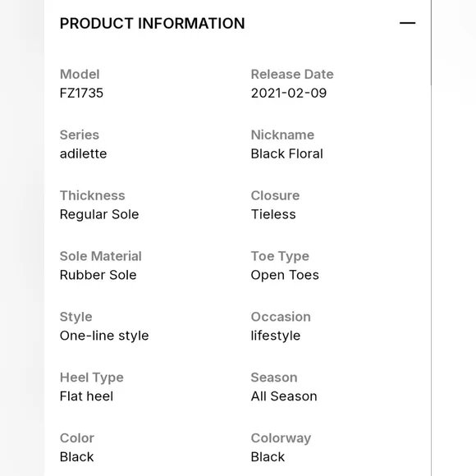Click the Release Date label
The width and height of the screenshot is (476, 476).
(x=292, y=75)
